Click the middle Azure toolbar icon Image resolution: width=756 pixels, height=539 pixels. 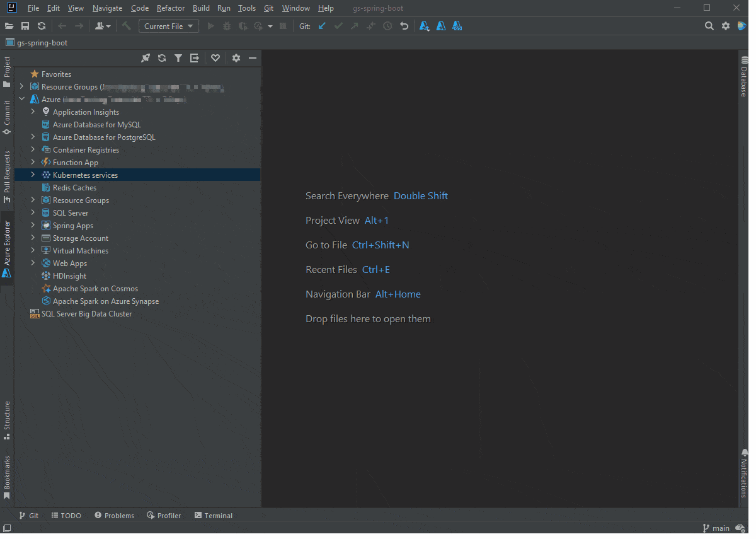click(x=441, y=26)
